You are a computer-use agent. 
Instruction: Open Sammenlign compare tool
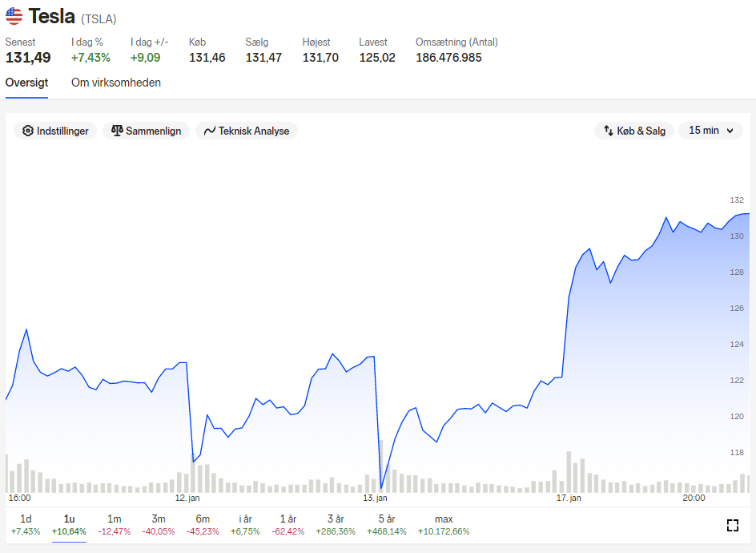coord(146,131)
